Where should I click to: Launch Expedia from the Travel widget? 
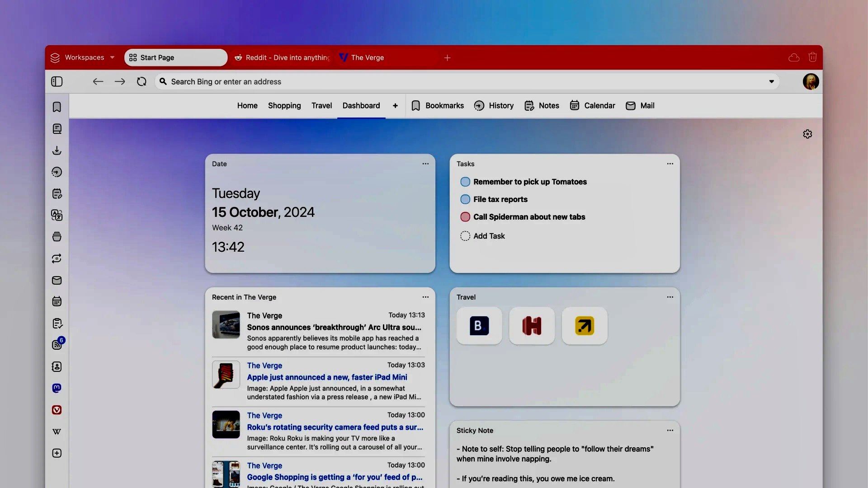point(585,325)
